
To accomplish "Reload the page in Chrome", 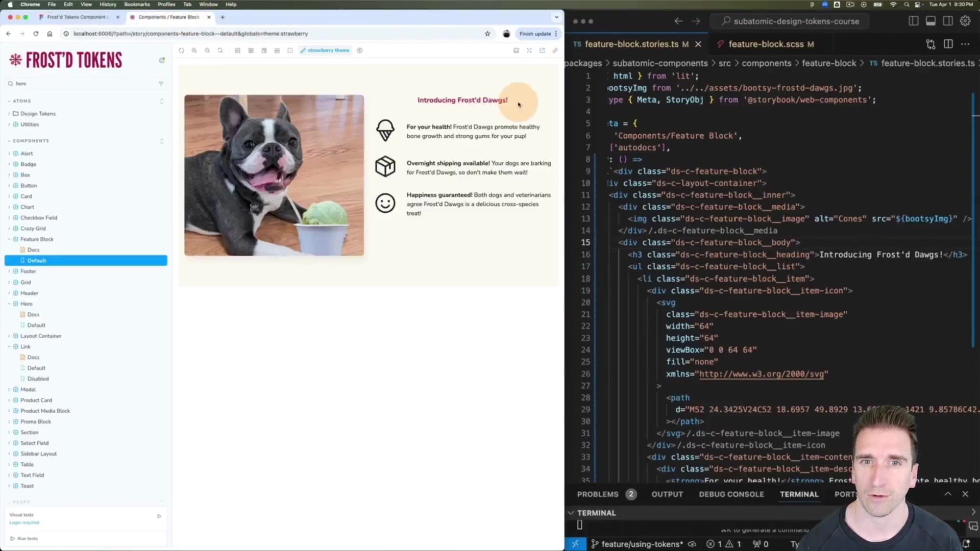I will pyautogui.click(x=36, y=34).
